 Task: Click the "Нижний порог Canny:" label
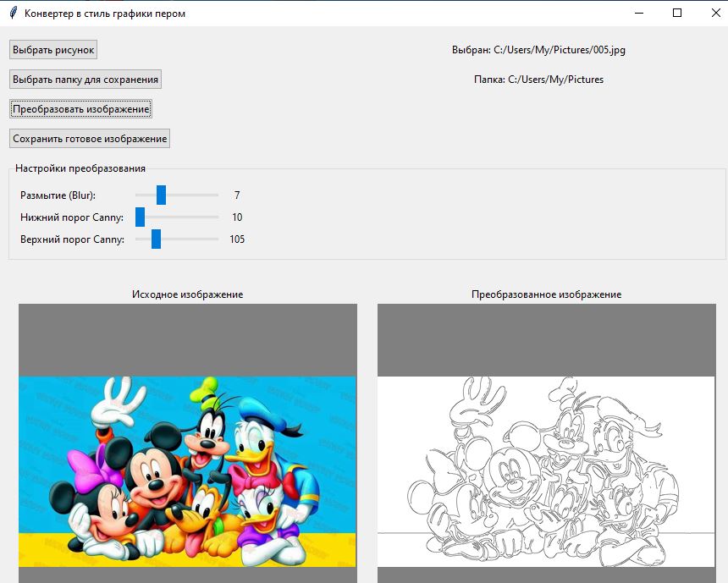[x=72, y=217]
